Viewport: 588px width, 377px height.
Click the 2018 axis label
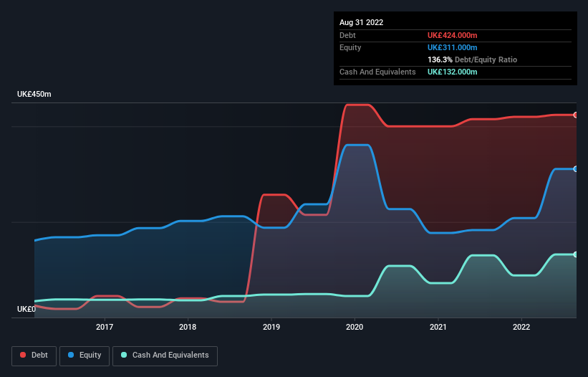pos(188,327)
